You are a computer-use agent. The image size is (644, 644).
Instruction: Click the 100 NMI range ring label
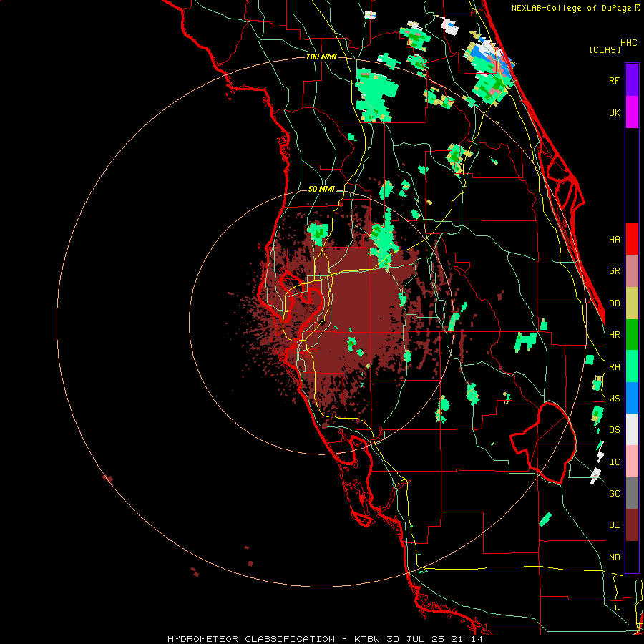pyautogui.click(x=321, y=57)
